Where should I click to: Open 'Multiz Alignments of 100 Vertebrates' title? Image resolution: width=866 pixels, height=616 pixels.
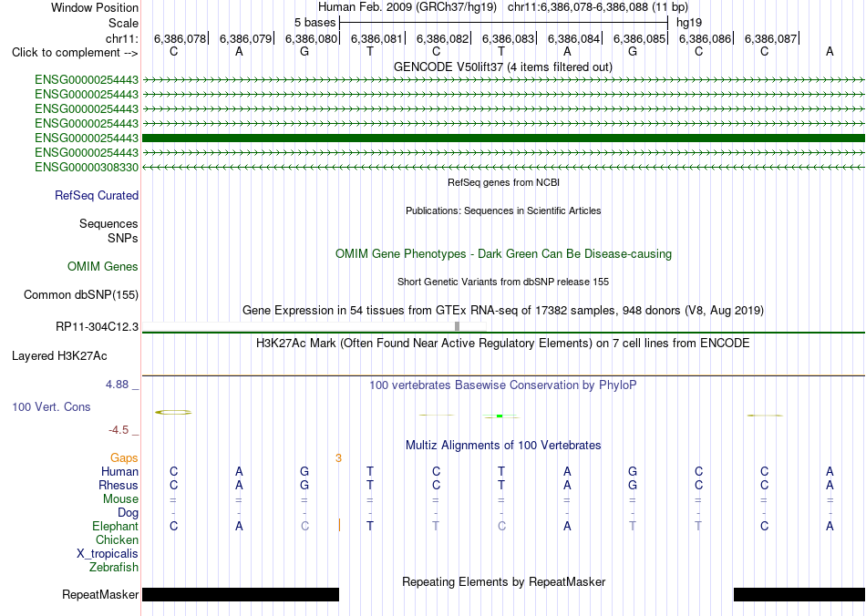click(x=503, y=446)
